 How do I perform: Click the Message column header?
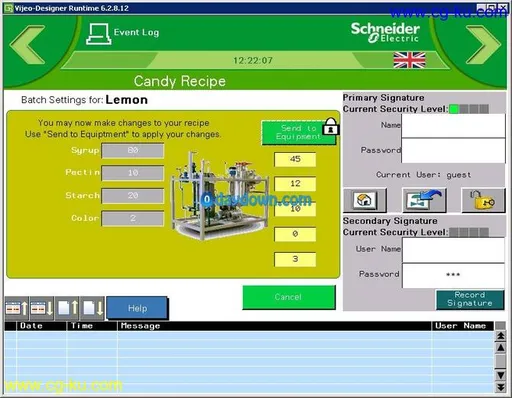275,326
